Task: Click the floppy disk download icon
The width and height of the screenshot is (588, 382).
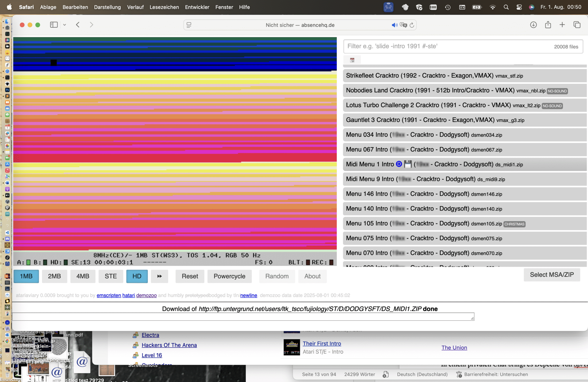Action: 408,164
